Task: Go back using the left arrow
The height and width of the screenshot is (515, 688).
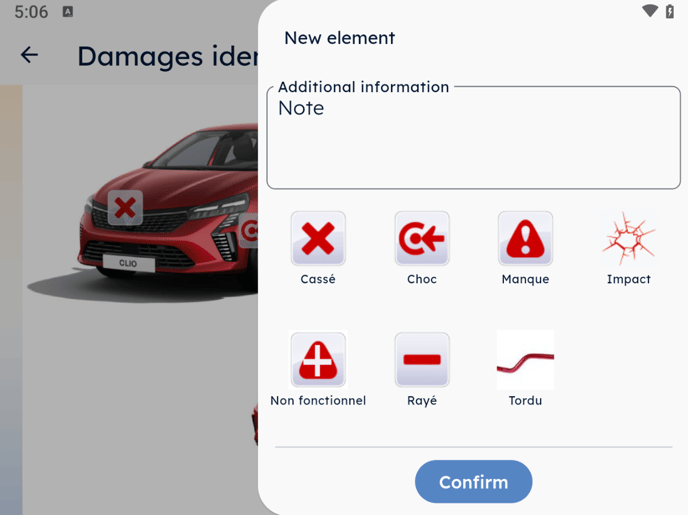Action: point(29,55)
